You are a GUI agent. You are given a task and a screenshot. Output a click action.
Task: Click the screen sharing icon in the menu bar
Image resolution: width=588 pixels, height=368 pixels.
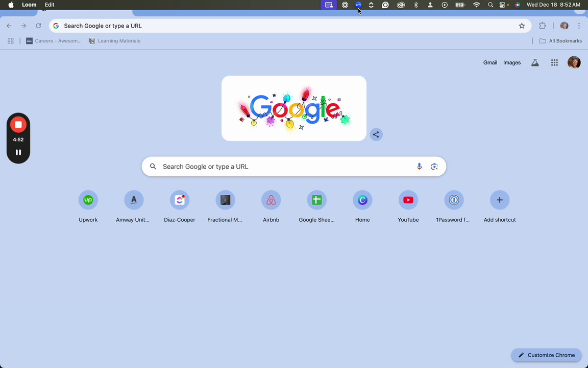click(329, 5)
